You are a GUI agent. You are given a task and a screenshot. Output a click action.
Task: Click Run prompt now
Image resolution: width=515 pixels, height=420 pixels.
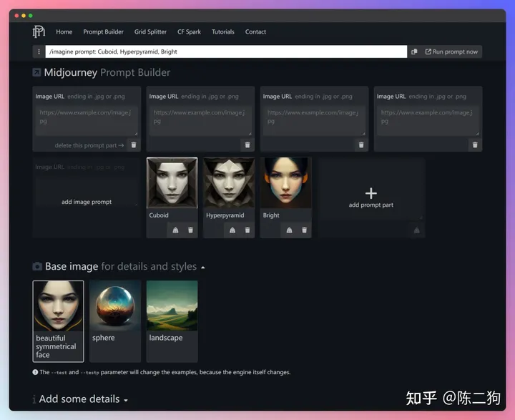tap(451, 52)
